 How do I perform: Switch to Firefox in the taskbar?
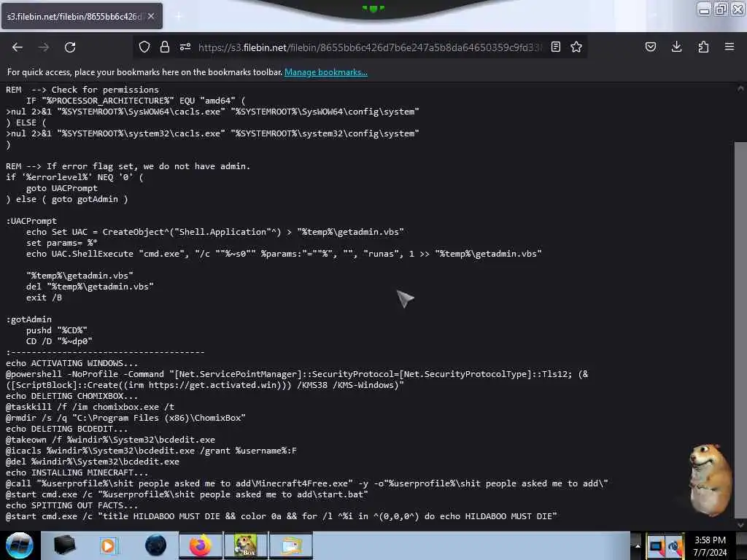[x=201, y=545]
